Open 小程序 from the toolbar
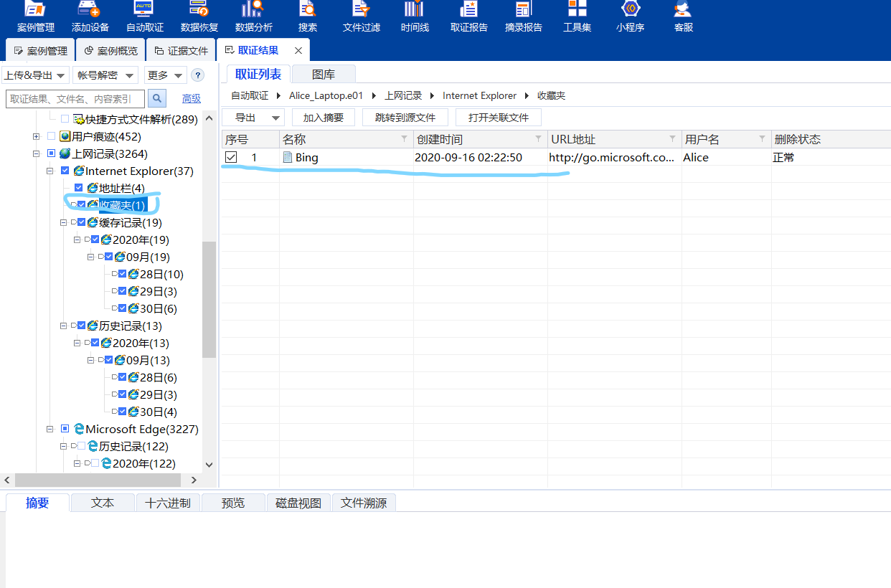The image size is (891, 588). pyautogui.click(x=631, y=17)
